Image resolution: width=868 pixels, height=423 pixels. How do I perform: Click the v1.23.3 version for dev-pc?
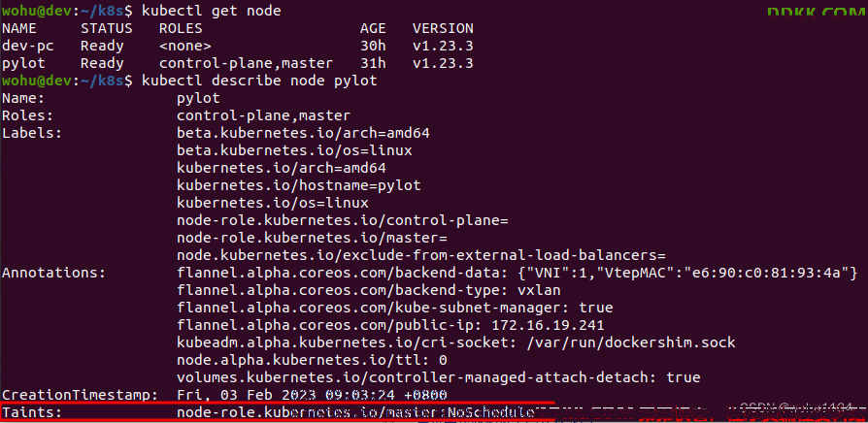tap(443, 46)
